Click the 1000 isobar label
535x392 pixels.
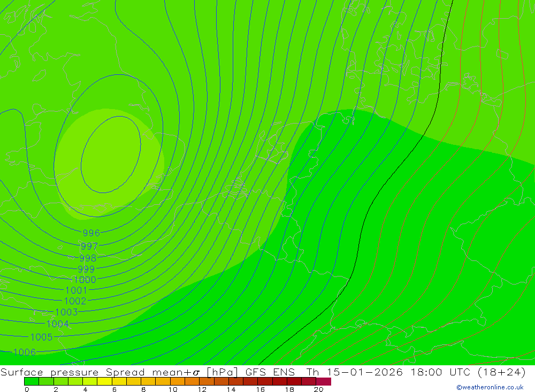pyautogui.click(x=85, y=280)
